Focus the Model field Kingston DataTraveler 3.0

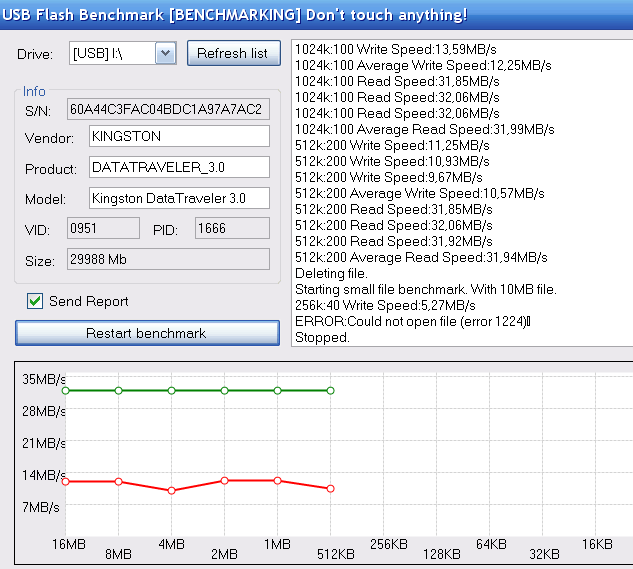(x=178, y=198)
